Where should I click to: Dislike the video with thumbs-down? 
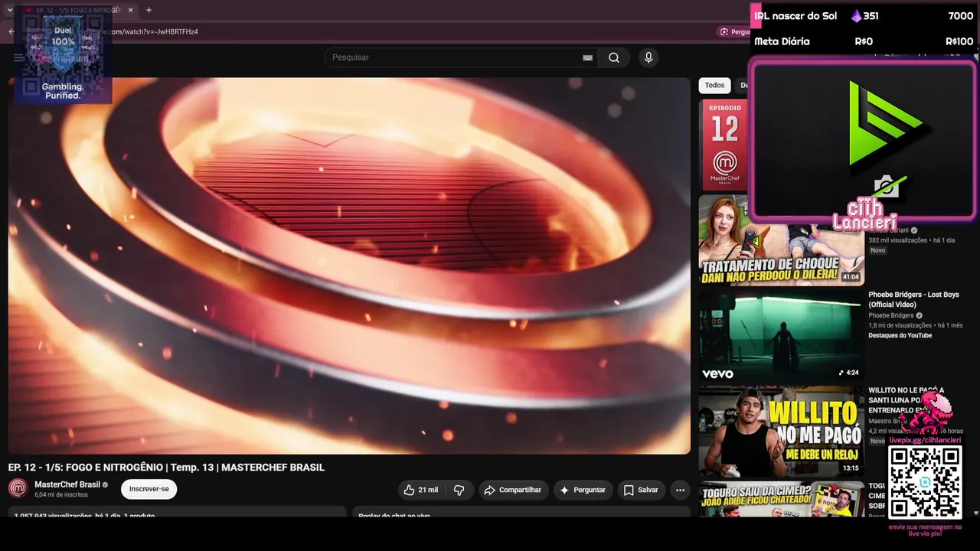(459, 490)
